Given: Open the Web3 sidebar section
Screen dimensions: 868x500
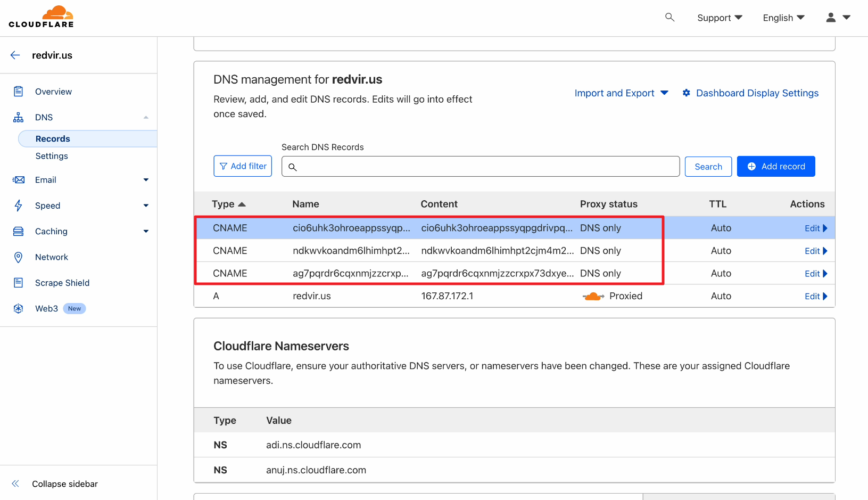Looking at the screenshot, I should 46,308.
